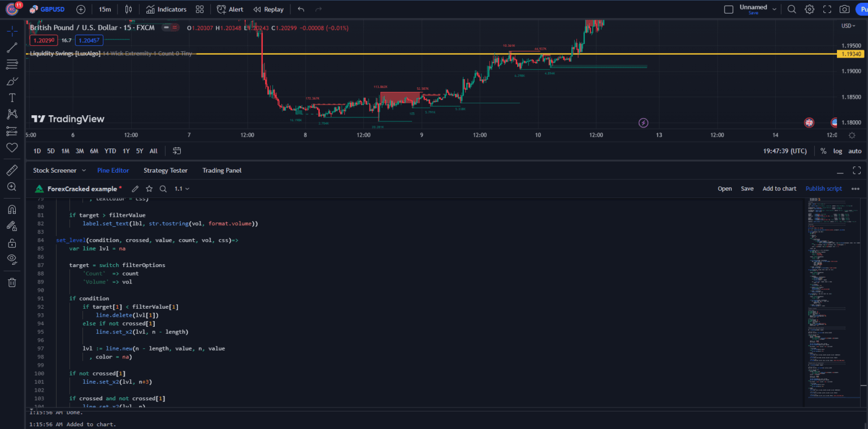Open the Fibonacci retracement tools

click(11, 64)
